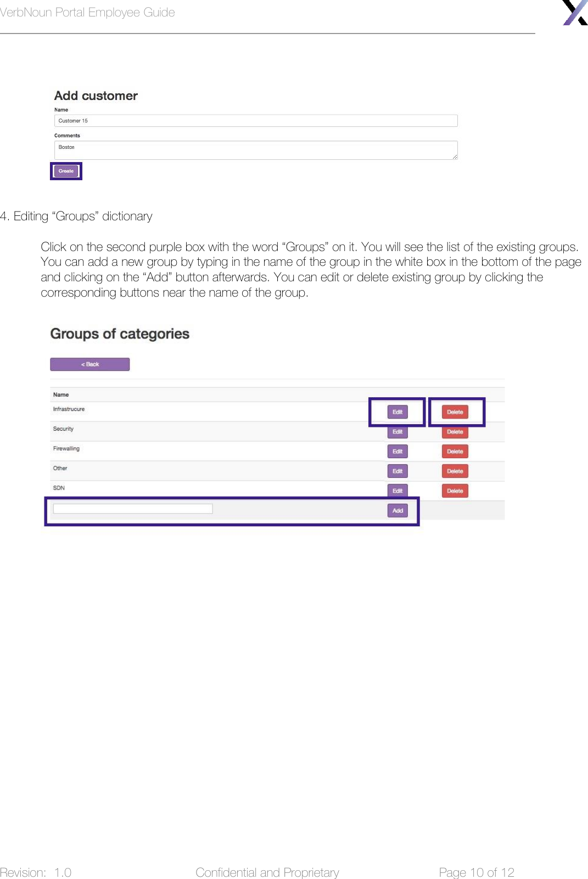Click the empty new group name field
Screen dimensions: 588x879
(132, 509)
